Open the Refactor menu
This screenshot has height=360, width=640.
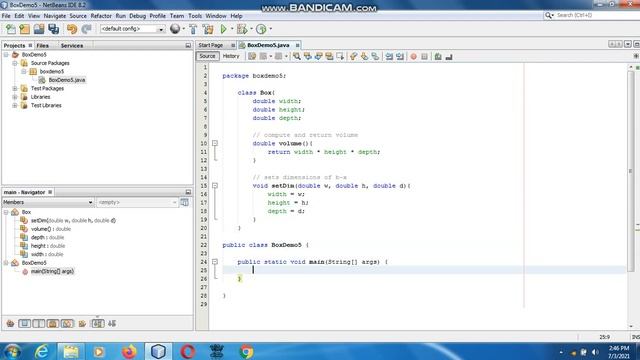(x=101, y=16)
